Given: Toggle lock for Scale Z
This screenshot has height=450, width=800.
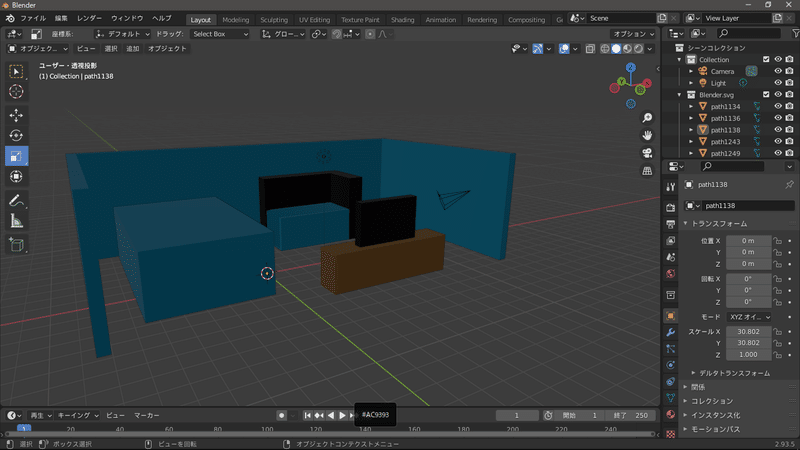Looking at the screenshot, I should click(x=778, y=355).
